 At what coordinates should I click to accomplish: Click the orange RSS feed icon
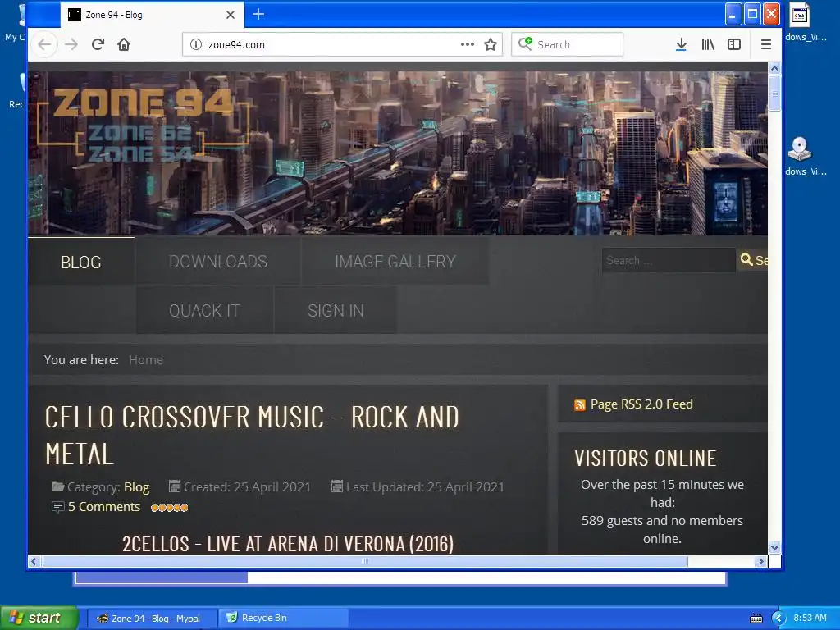[x=580, y=405]
